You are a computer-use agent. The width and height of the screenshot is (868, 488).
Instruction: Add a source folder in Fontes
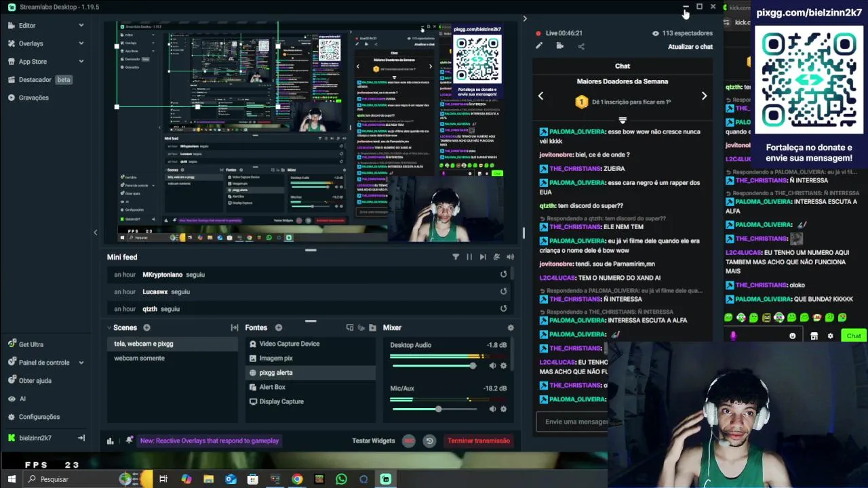(x=372, y=327)
